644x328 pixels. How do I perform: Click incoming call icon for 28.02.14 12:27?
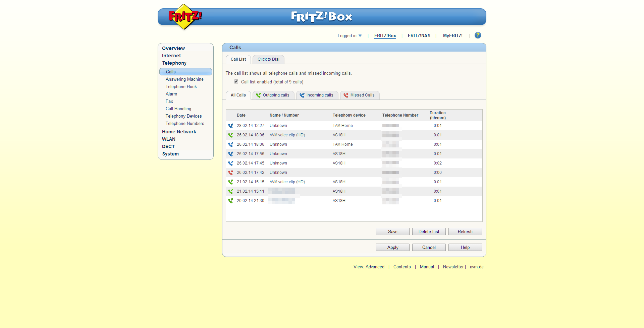click(x=231, y=126)
